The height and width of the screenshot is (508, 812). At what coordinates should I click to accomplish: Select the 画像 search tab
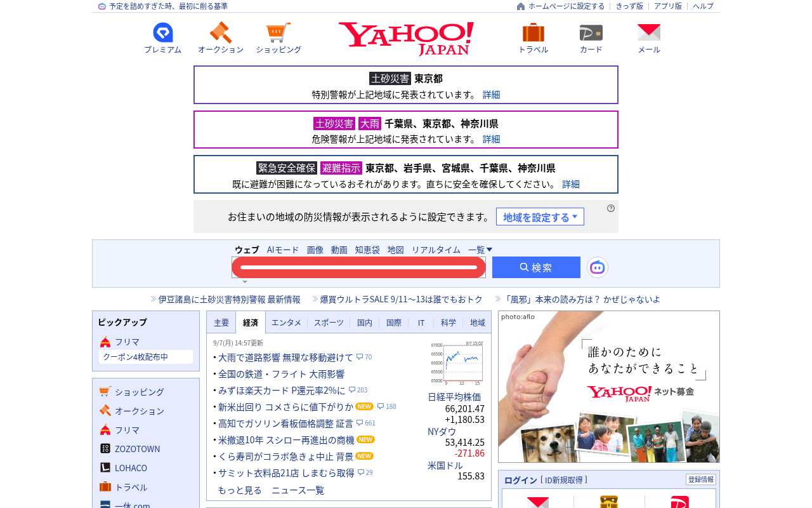(315, 250)
